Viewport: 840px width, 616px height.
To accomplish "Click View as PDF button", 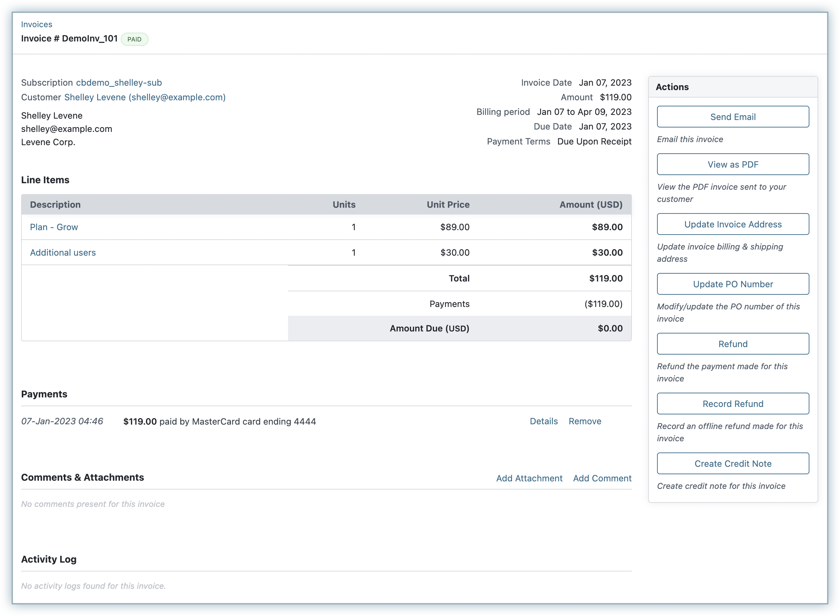I will point(733,165).
